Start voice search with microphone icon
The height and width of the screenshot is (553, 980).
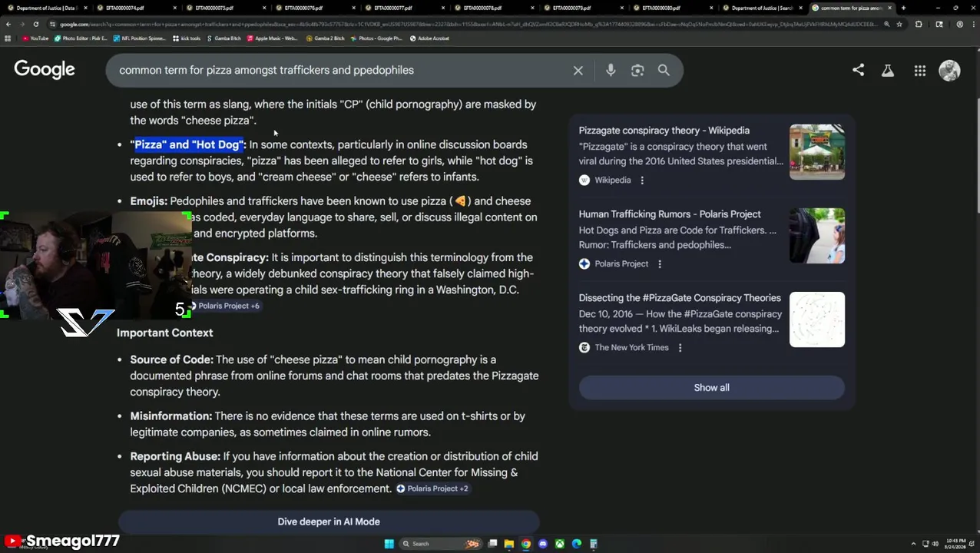click(x=611, y=71)
